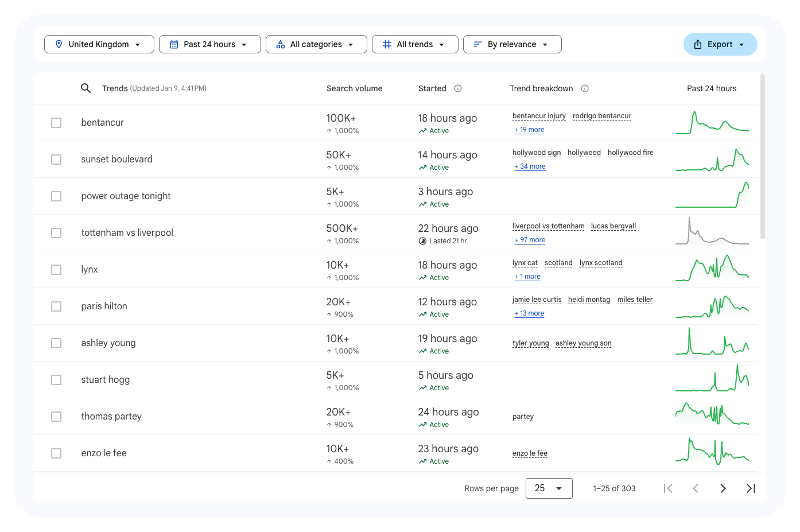Open the lynx scotland breakdown term
Image resolution: width=800 pixels, height=532 pixels.
(601, 263)
